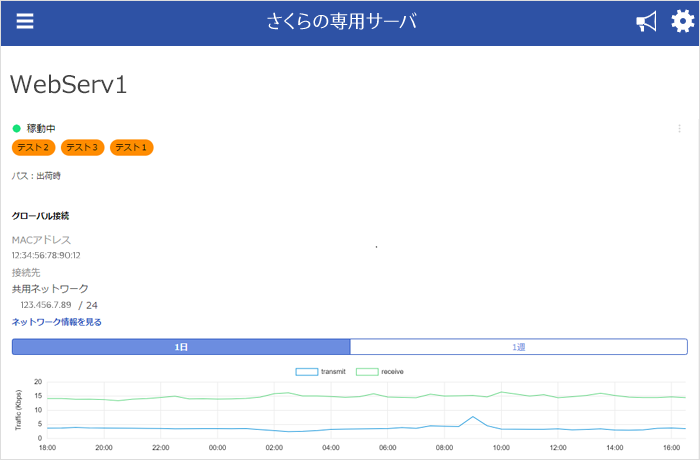Click the WebServ1 server name heading

[68, 85]
